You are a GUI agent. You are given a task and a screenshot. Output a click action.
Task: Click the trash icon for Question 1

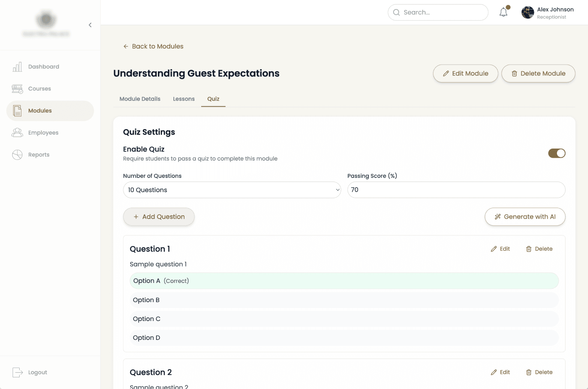coord(529,249)
